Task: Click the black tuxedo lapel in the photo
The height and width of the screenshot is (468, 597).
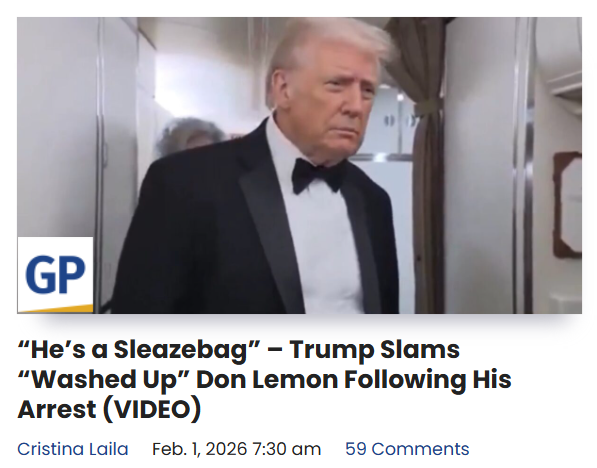Action: click(272, 221)
